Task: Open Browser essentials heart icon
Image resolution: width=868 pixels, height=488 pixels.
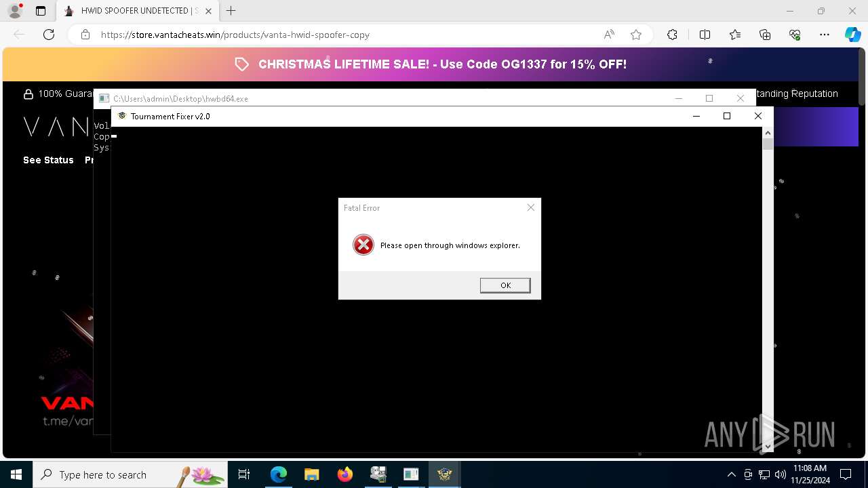Action: click(795, 35)
